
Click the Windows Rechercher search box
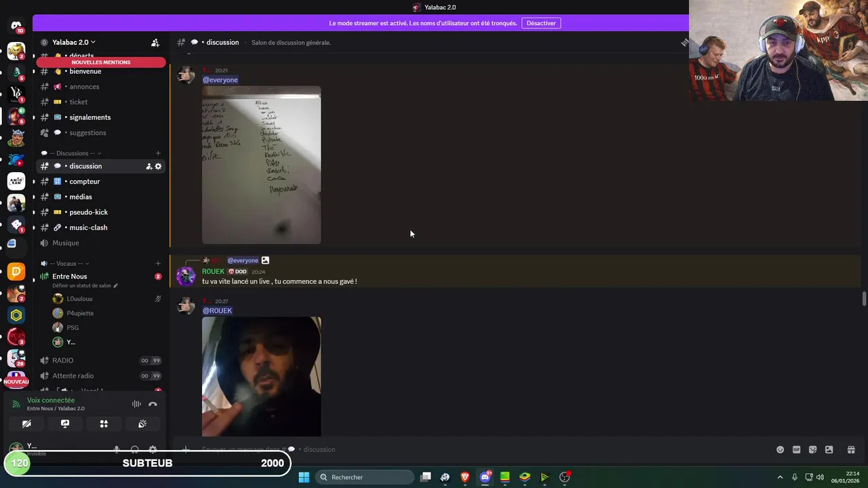366,477
